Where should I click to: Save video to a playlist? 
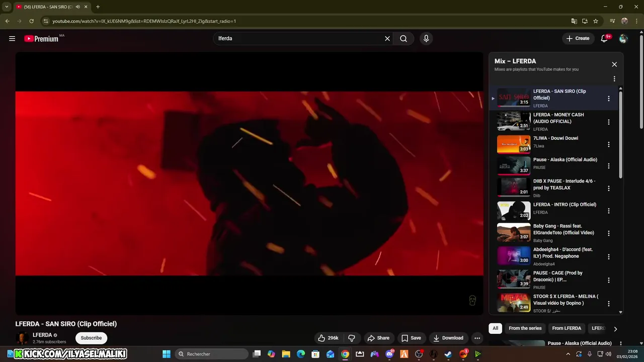coord(411,338)
